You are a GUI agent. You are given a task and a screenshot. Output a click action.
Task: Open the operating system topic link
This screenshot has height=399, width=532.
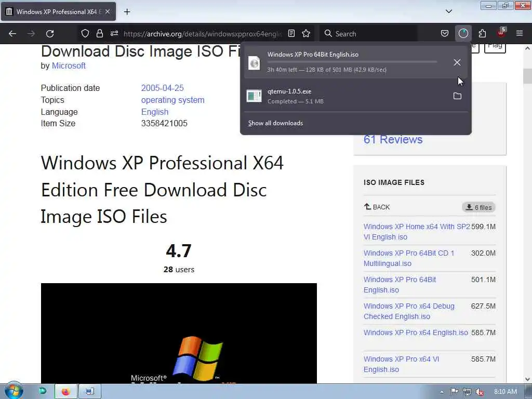click(x=172, y=100)
